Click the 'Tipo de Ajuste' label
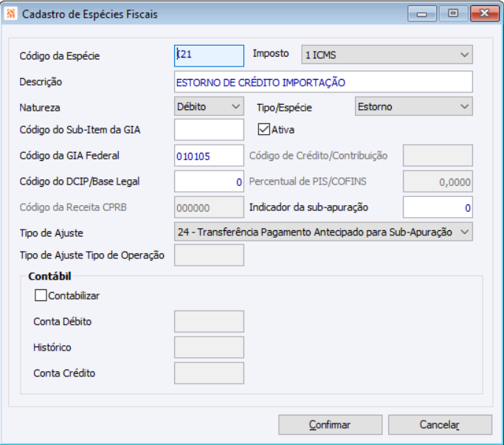504x445 pixels. (x=52, y=232)
